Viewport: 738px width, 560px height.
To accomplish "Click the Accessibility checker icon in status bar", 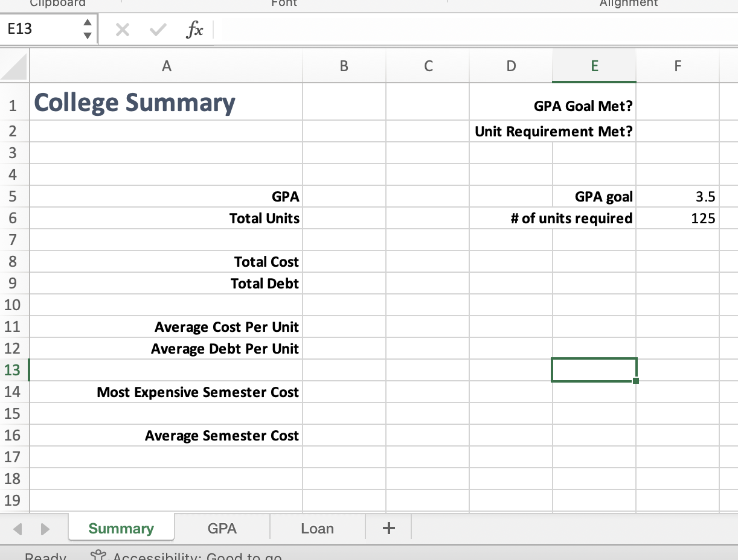I will [x=98, y=556].
